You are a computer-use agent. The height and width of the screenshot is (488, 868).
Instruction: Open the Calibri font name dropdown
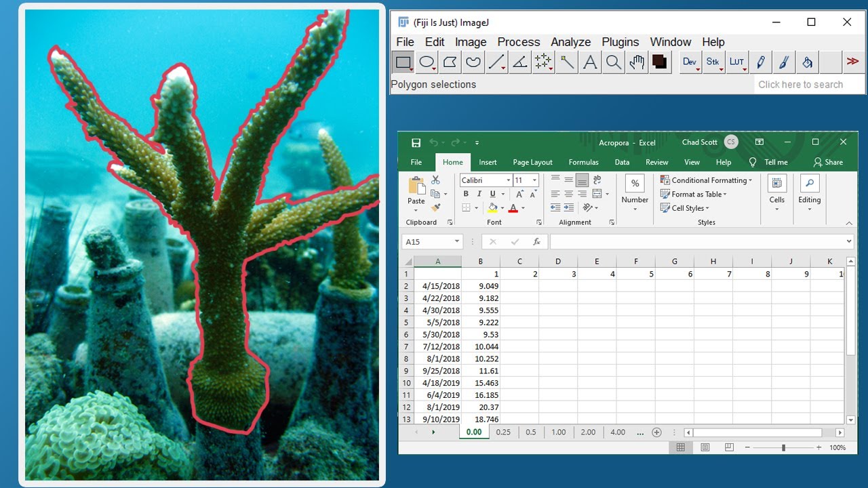tap(508, 180)
